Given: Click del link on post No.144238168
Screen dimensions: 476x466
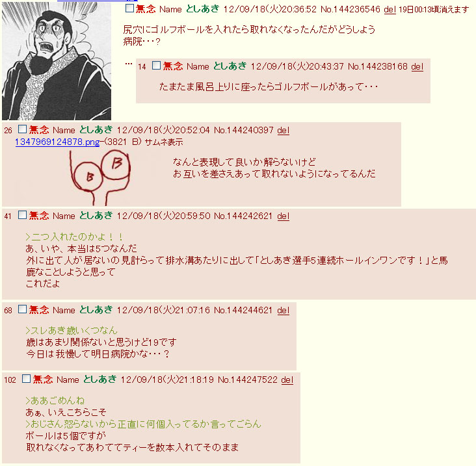Looking at the screenshot, I should (x=417, y=67).
